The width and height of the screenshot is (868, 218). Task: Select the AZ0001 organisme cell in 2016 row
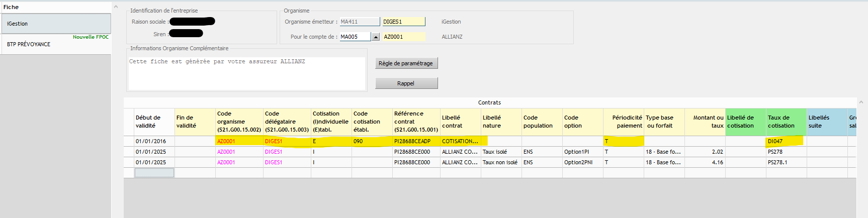pyautogui.click(x=239, y=141)
